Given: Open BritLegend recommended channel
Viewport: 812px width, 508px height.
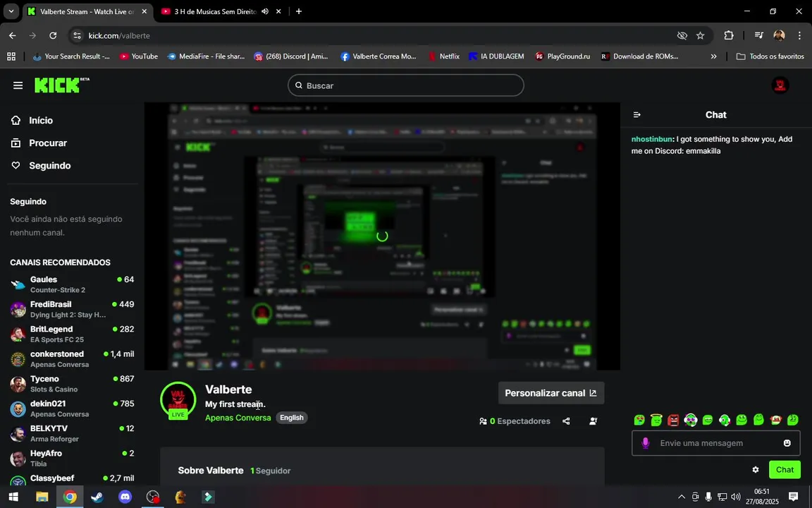Looking at the screenshot, I should coord(72,334).
